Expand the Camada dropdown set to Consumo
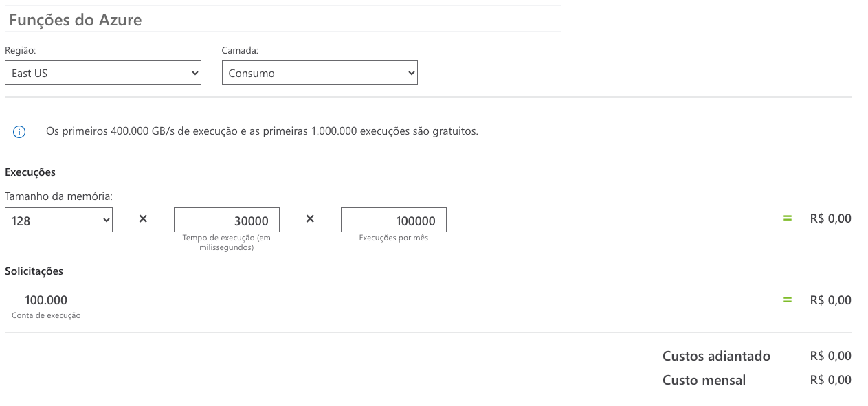 pos(320,73)
